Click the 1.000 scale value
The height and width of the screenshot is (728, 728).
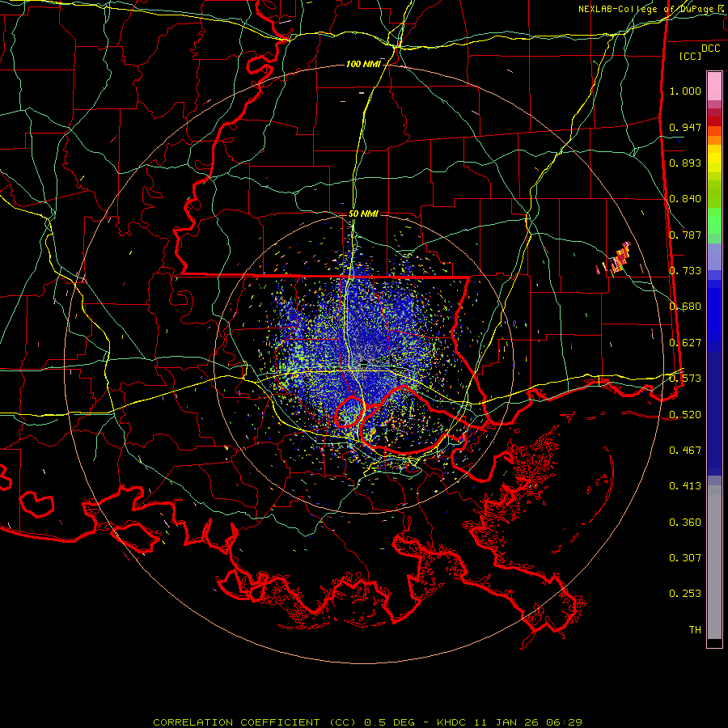pyautogui.click(x=685, y=91)
